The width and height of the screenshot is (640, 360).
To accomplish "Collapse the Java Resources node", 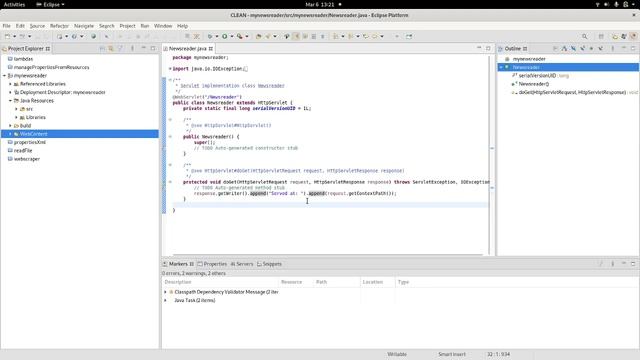I will click(x=11, y=100).
